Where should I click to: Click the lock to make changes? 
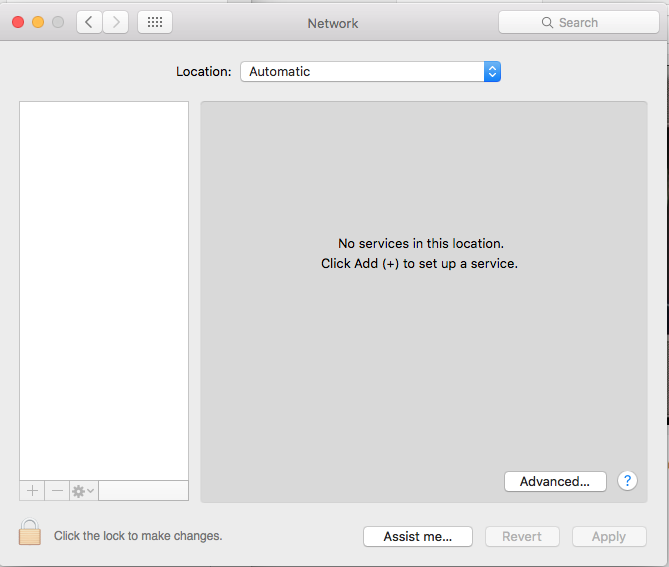(30, 532)
